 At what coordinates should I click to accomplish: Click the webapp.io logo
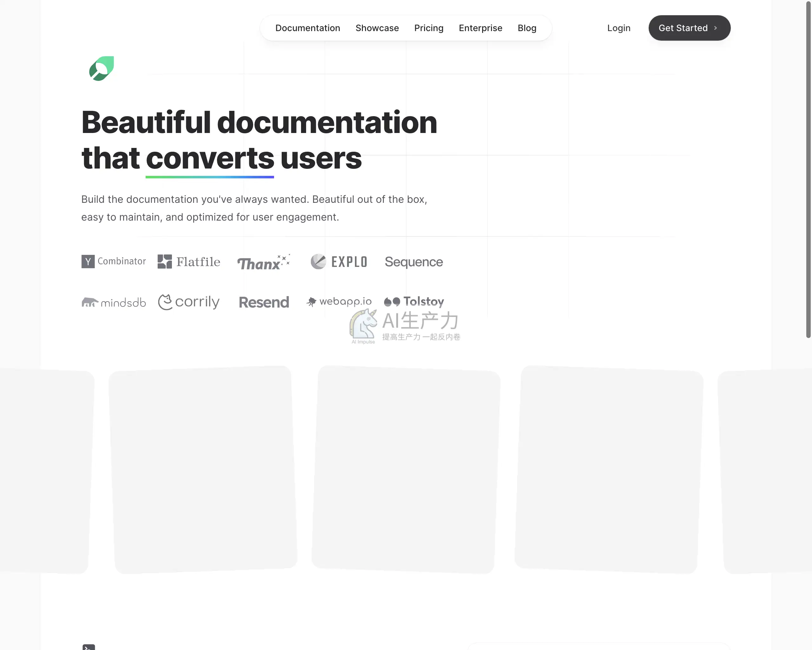(338, 302)
